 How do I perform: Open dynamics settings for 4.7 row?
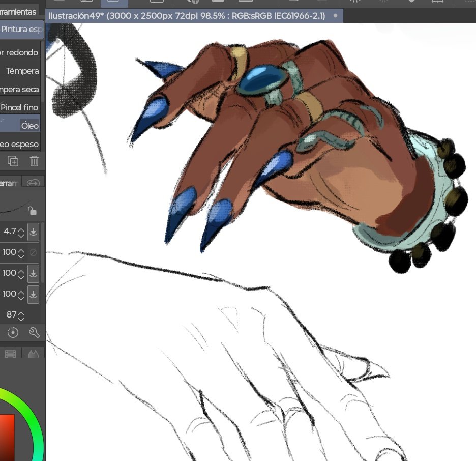[x=33, y=232]
